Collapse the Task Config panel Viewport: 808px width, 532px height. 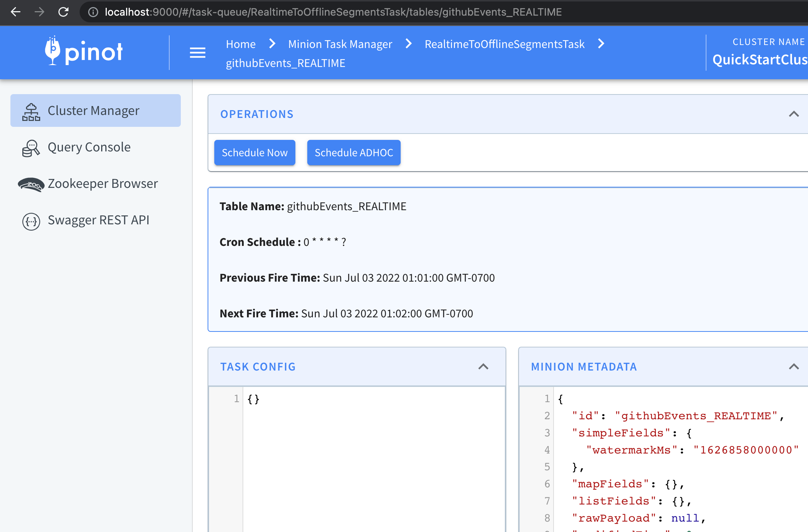tap(483, 367)
